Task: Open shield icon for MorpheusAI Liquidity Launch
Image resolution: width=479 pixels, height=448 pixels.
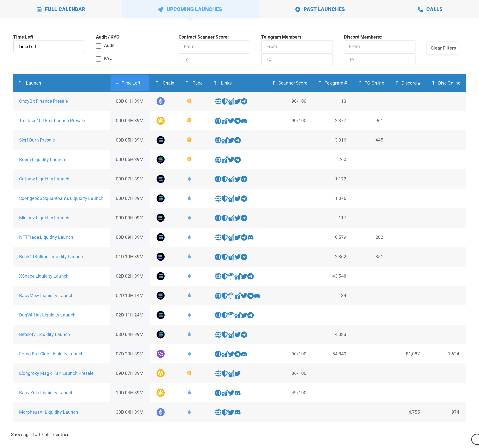Action: point(224,412)
